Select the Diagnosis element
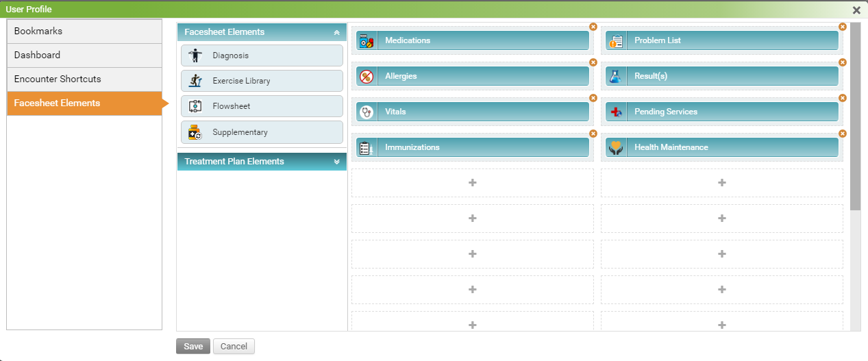The height and width of the screenshot is (361, 868). tap(262, 55)
